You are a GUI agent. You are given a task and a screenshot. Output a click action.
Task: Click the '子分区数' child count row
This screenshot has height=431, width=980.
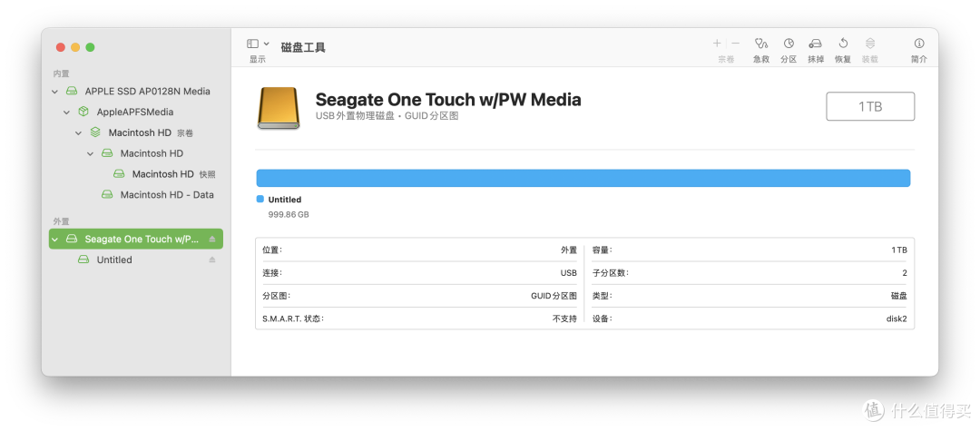(750, 273)
